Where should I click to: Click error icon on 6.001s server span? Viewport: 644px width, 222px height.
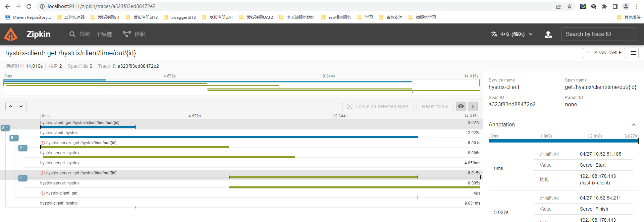43,143
